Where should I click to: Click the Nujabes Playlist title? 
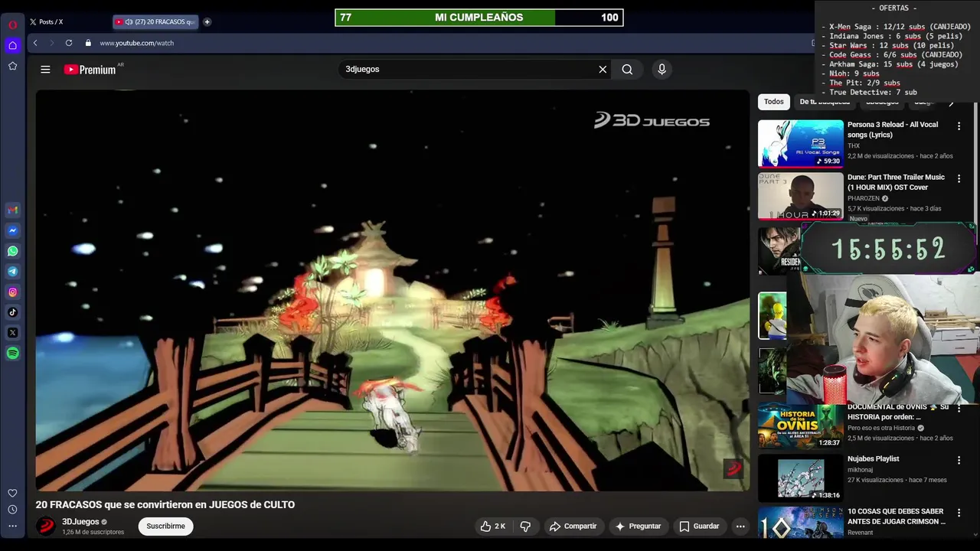[874, 459]
